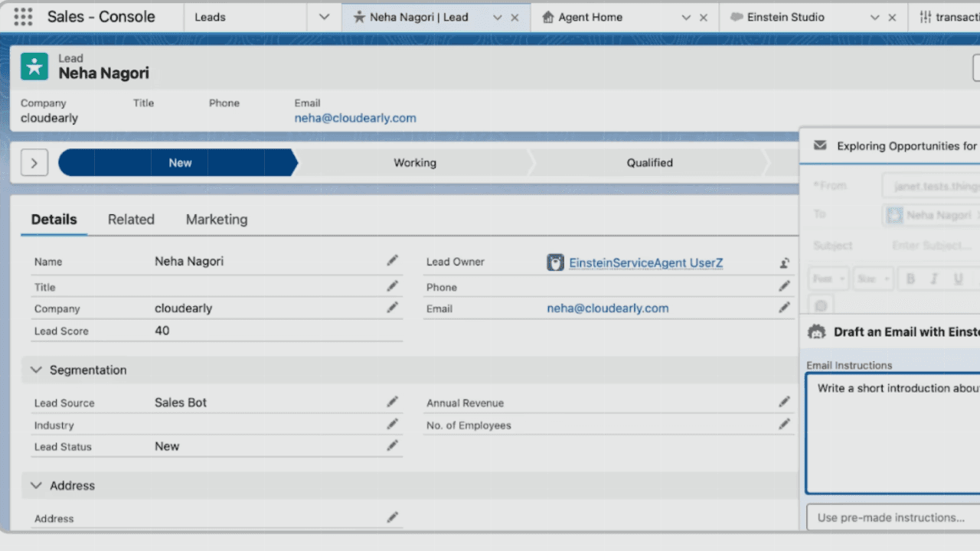Image resolution: width=980 pixels, height=551 pixels.
Task: Open the Use pre-made instructions dropdown
Action: 893,517
